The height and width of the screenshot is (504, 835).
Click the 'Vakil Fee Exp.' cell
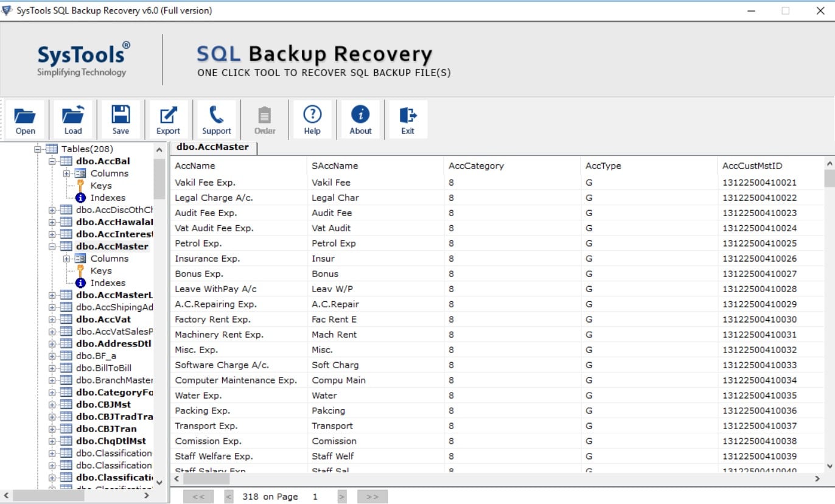239,183
